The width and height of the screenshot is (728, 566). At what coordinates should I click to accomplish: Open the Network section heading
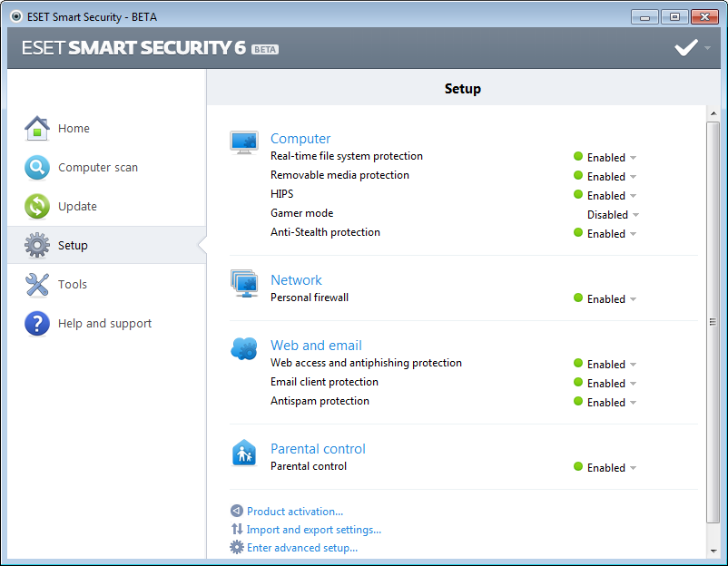(x=296, y=280)
